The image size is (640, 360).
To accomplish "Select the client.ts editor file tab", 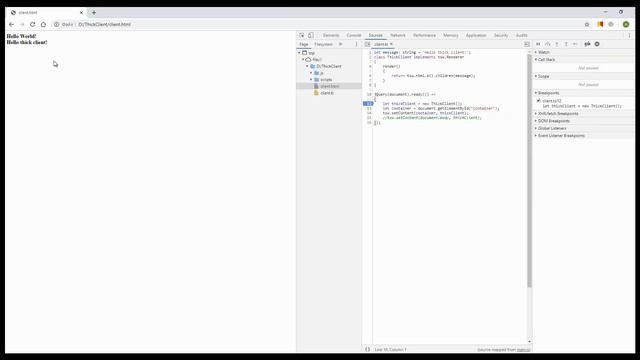I will click(x=380, y=44).
